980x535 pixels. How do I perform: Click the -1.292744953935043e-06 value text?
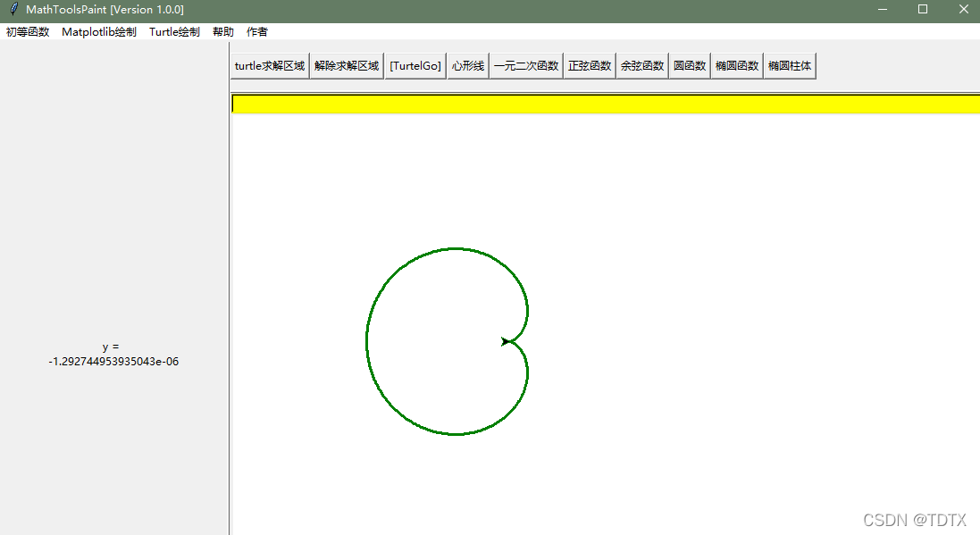113,362
